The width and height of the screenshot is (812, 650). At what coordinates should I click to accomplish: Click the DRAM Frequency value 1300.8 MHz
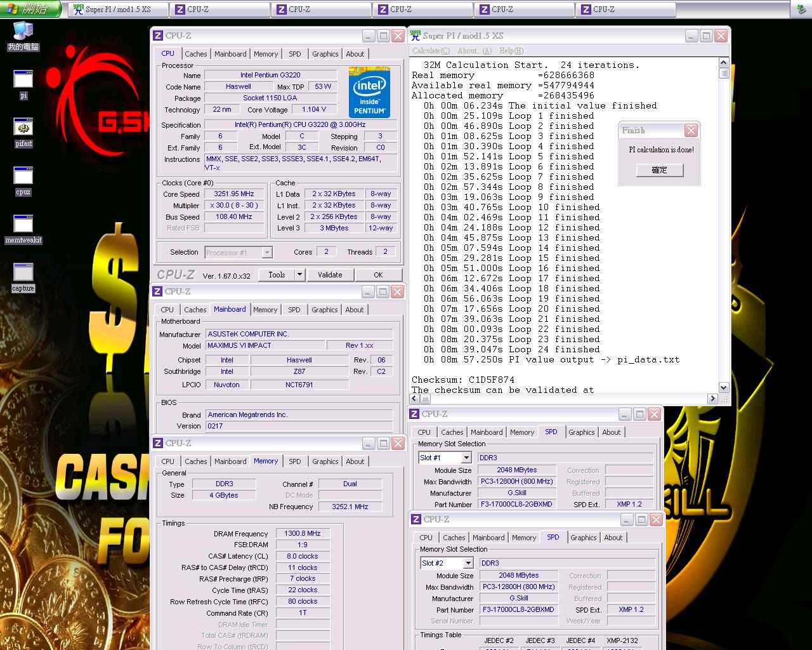point(303,534)
